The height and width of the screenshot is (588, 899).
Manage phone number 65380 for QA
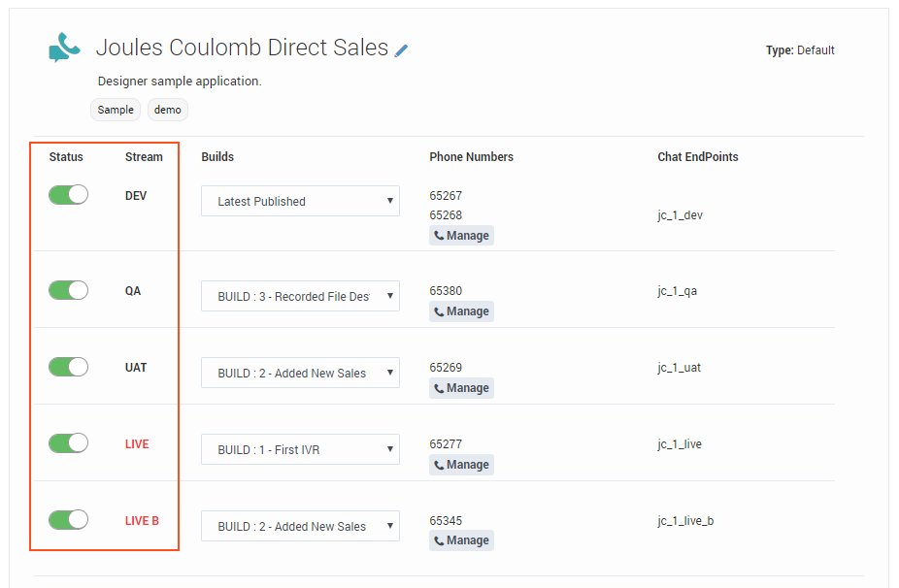pos(461,310)
